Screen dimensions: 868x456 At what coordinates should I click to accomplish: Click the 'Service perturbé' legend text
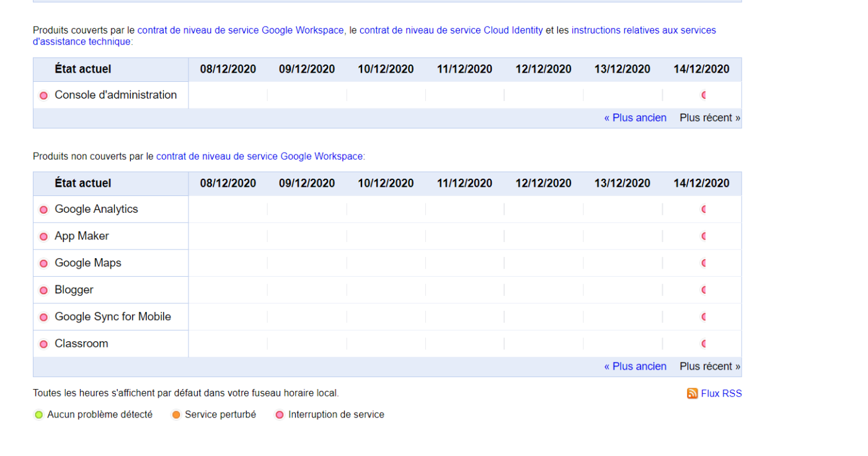point(220,414)
